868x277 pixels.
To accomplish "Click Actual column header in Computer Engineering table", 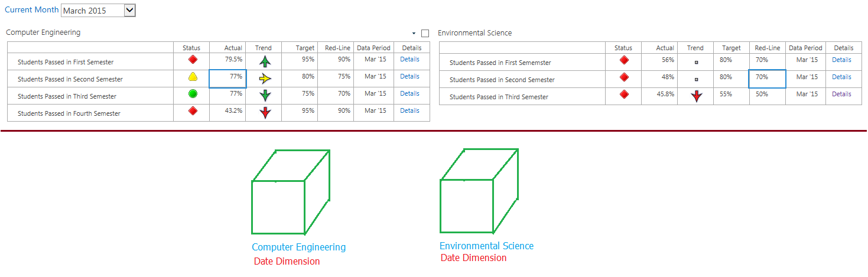I will pyautogui.click(x=233, y=48).
